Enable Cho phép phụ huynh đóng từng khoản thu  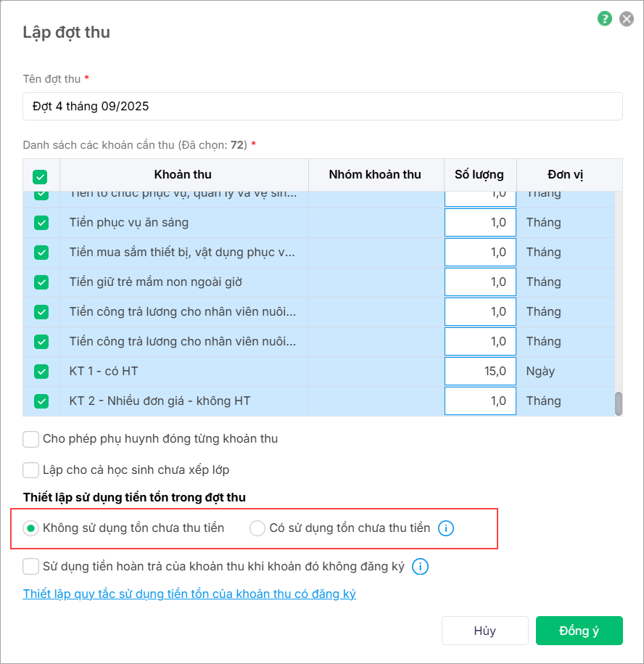coord(31,439)
